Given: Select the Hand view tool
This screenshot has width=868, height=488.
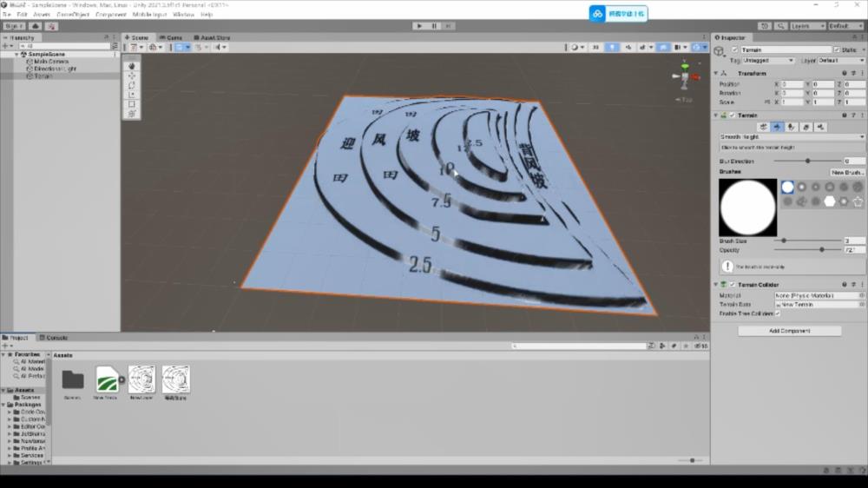Looking at the screenshot, I should [132, 66].
